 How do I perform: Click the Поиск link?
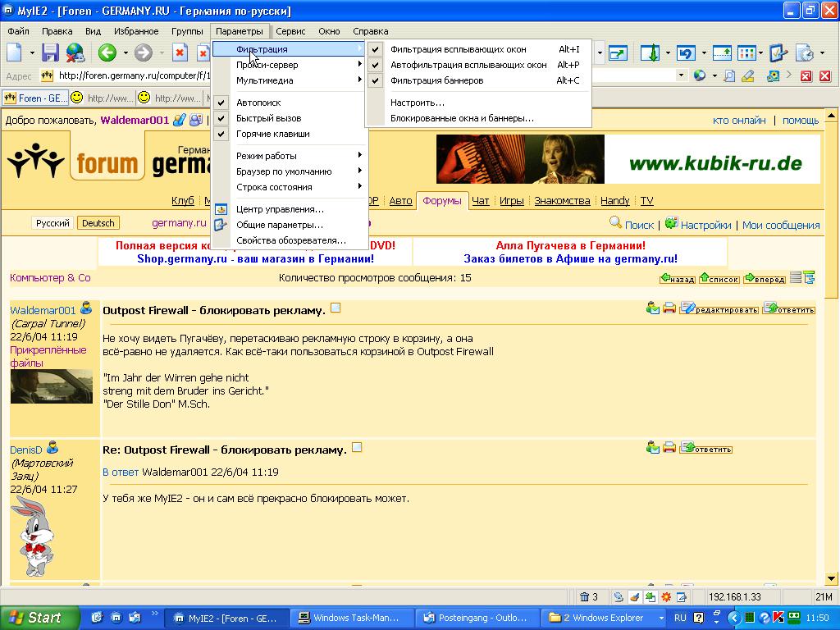(639, 225)
